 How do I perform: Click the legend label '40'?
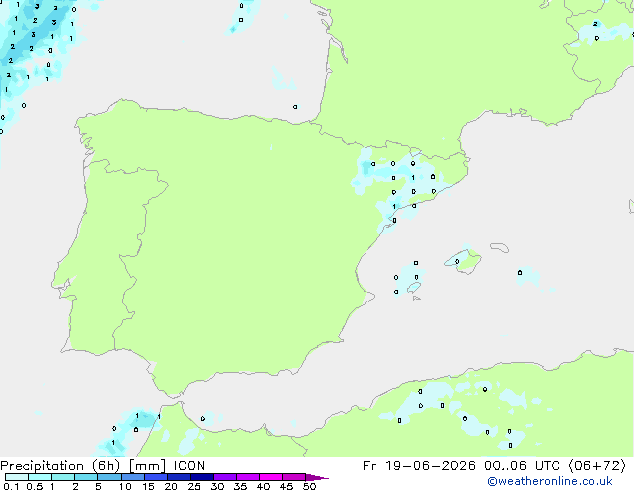click(263, 486)
